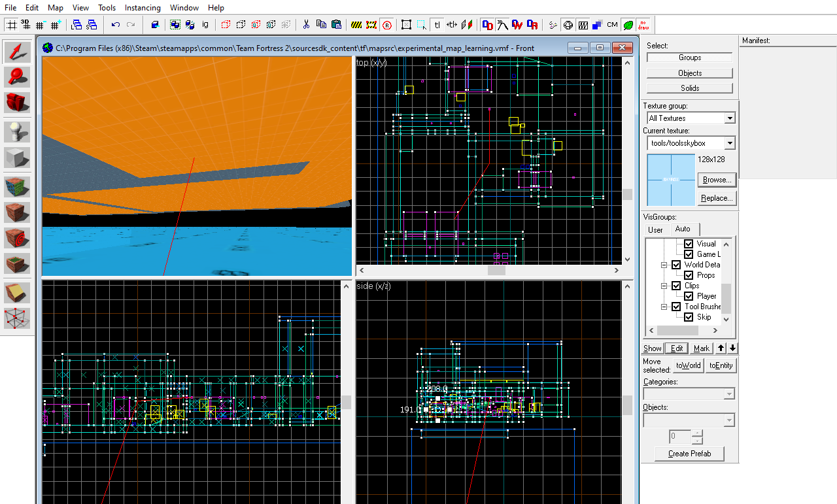
Task: Increase grid size with larger grid icon
Action: 55,25
